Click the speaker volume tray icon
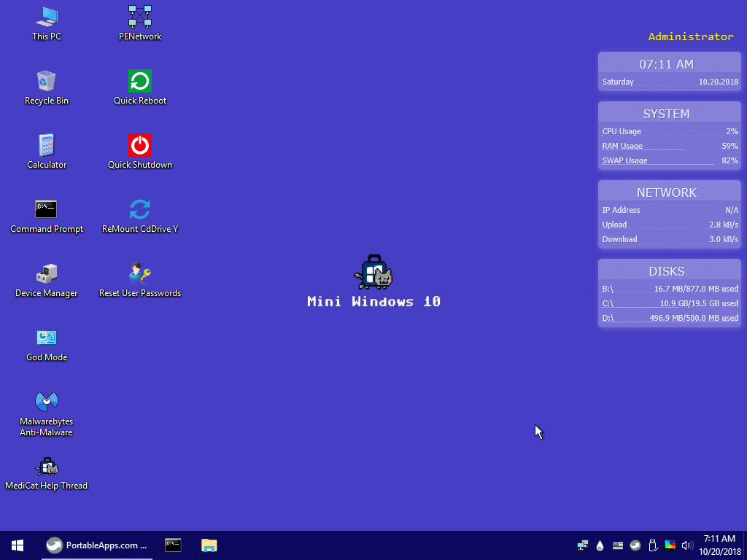The width and height of the screenshot is (747, 560). pyautogui.click(x=686, y=545)
